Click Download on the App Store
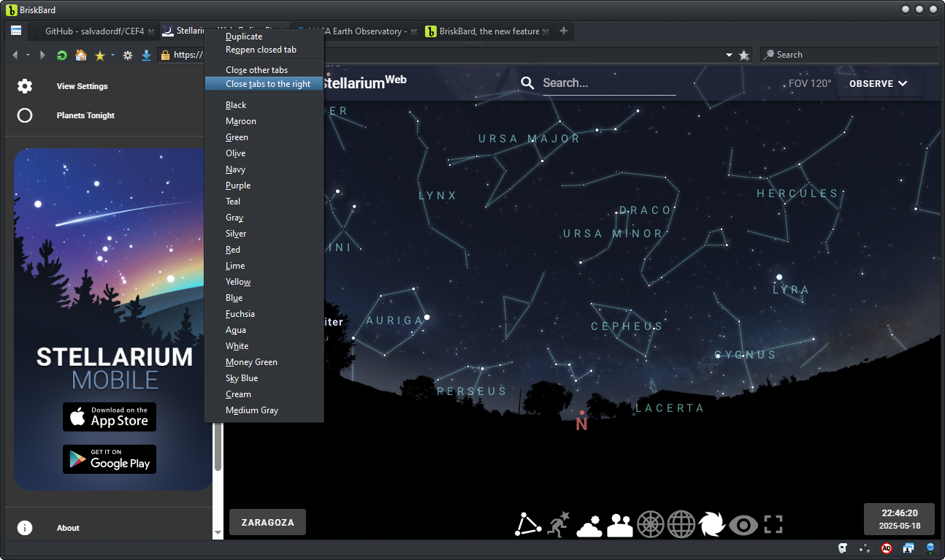 click(110, 417)
